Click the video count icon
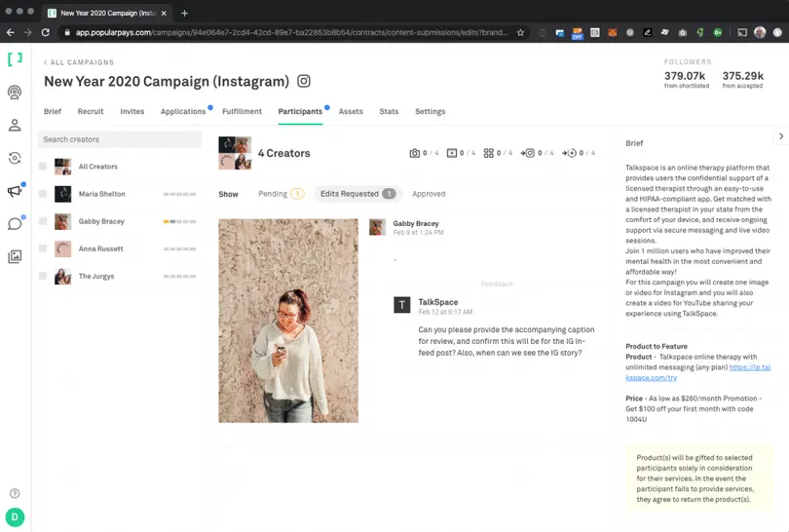The width and height of the screenshot is (789, 532). pyautogui.click(x=451, y=153)
